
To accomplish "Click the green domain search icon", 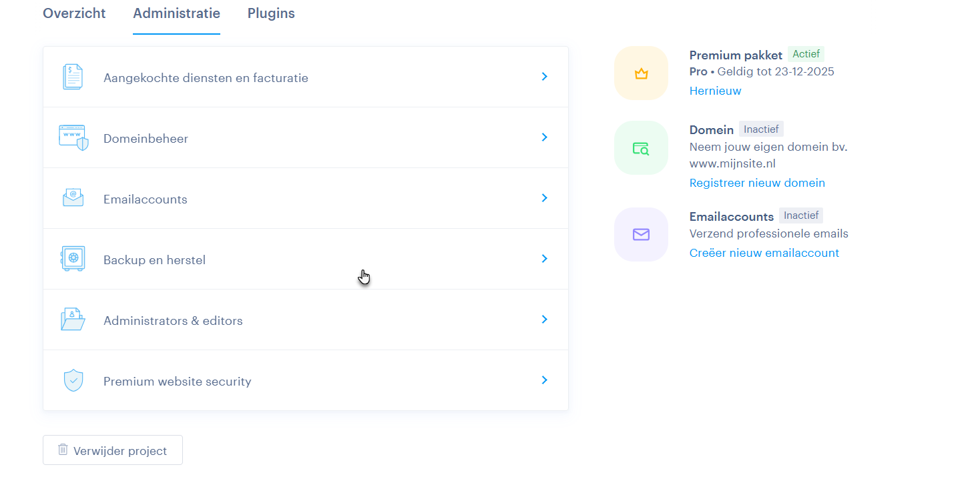I will point(641,148).
